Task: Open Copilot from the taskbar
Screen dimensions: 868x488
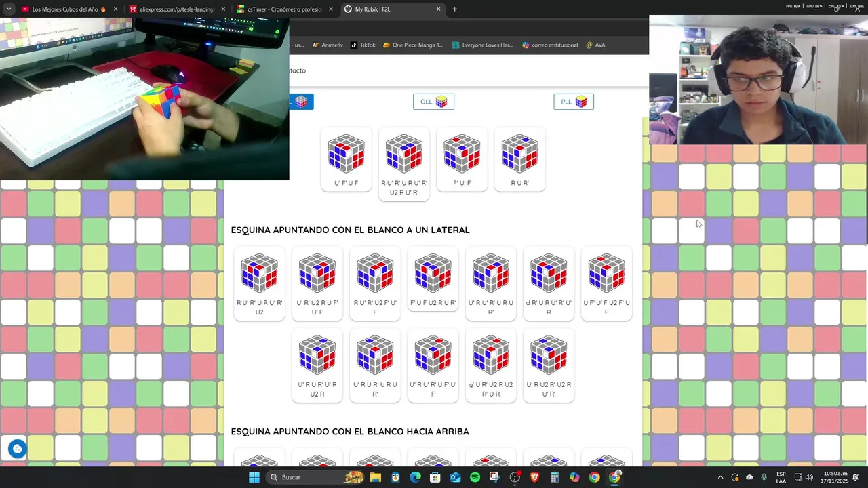Action: click(574, 477)
